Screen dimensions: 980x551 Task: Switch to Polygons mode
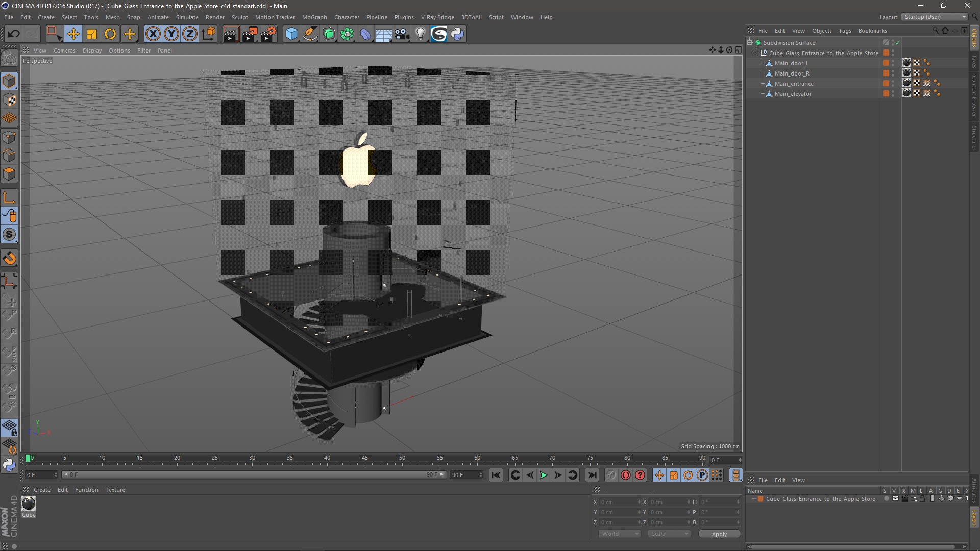(x=9, y=174)
